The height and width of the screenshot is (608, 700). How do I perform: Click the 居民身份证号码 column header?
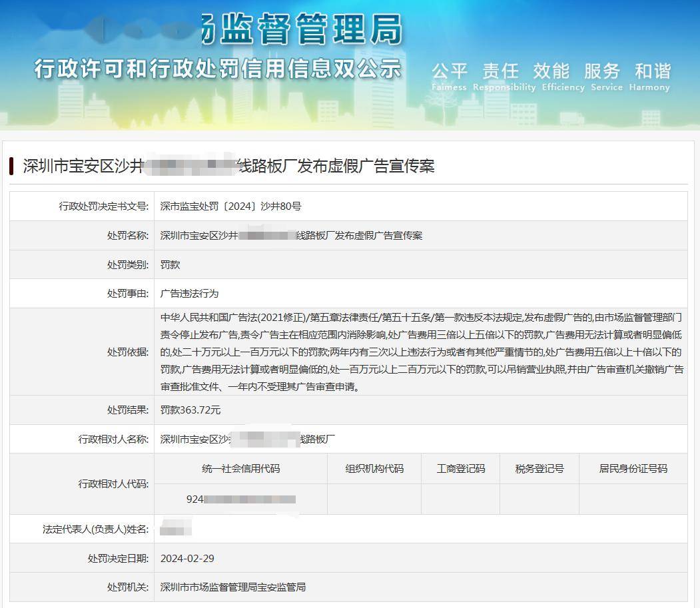(633, 469)
